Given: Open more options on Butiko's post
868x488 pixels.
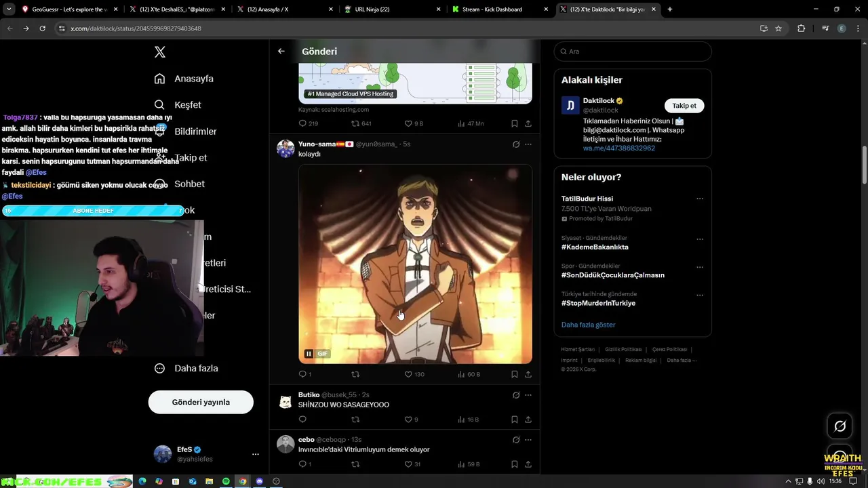Looking at the screenshot, I should (x=528, y=395).
